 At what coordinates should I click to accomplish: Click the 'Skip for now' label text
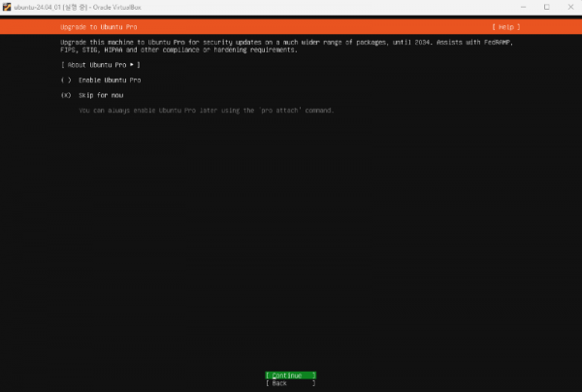tap(102, 95)
